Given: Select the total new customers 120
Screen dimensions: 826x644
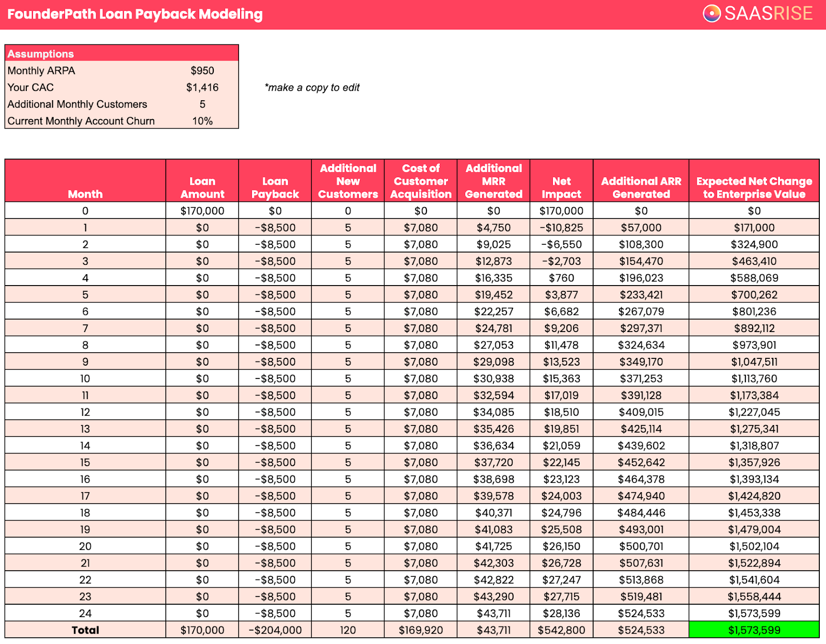Looking at the screenshot, I should click(x=348, y=630).
